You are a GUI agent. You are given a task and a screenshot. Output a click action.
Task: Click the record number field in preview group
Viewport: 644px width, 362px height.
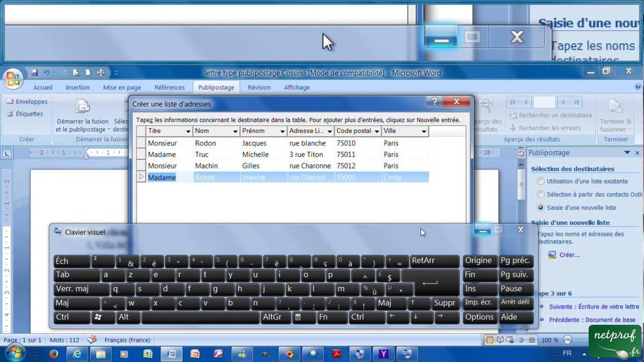pos(544,102)
